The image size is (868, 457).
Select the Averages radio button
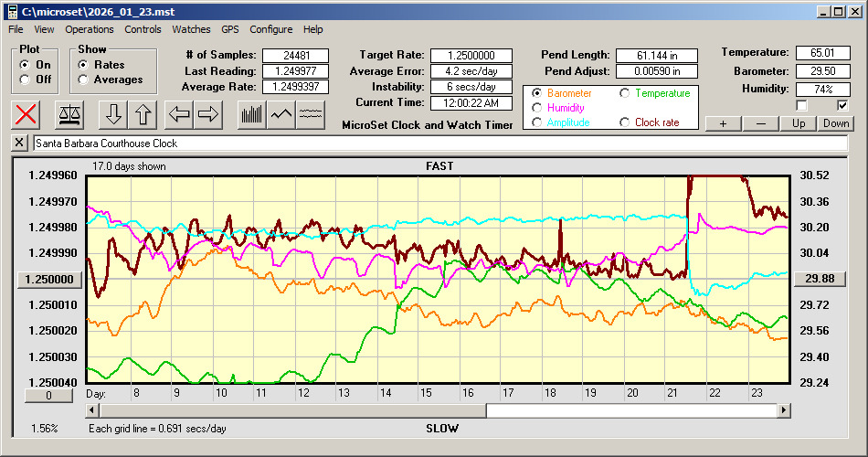(84, 80)
